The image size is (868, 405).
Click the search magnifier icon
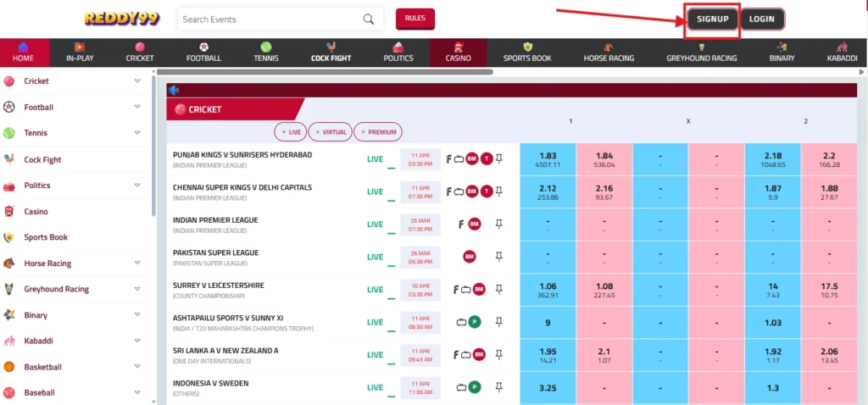coord(368,19)
